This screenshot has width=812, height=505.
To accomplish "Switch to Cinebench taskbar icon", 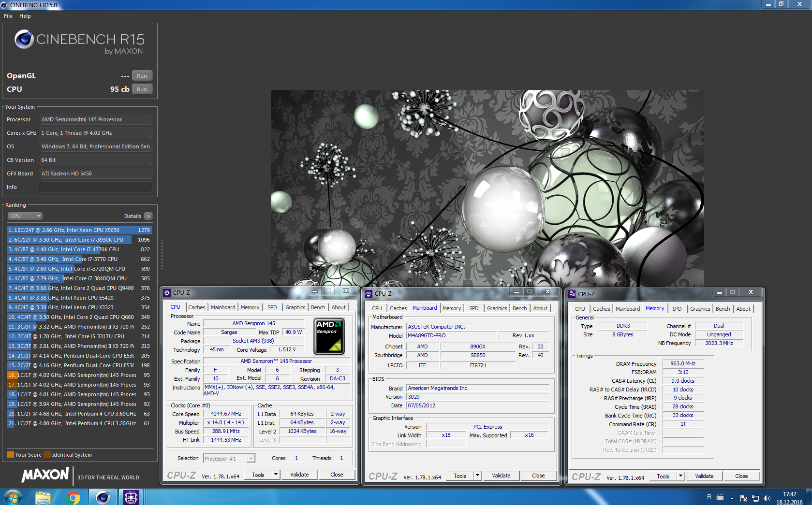I will click(x=103, y=497).
